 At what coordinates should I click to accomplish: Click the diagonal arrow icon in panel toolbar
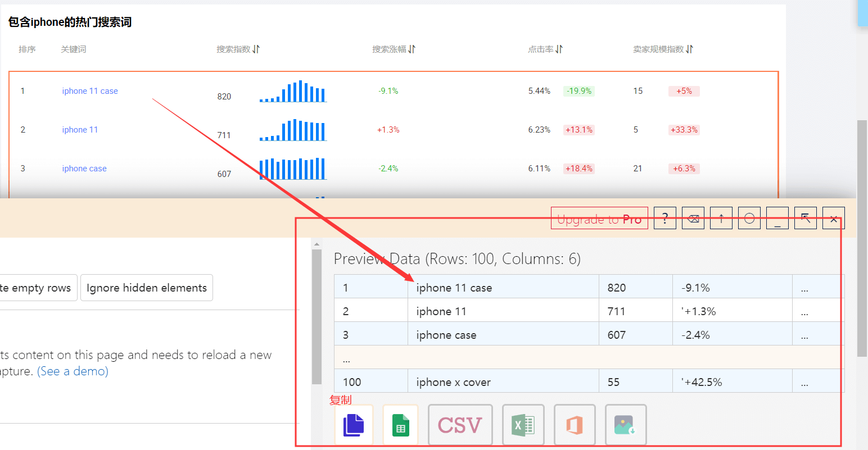[805, 218]
